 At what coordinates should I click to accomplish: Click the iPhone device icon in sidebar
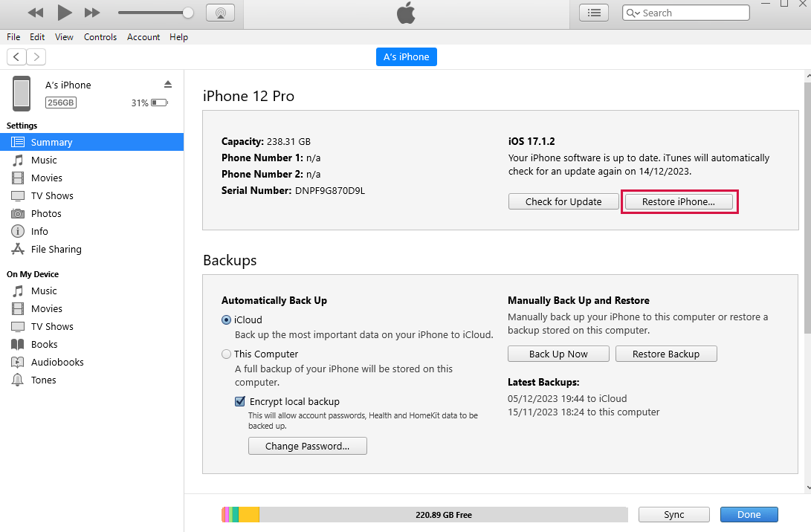pos(22,94)
